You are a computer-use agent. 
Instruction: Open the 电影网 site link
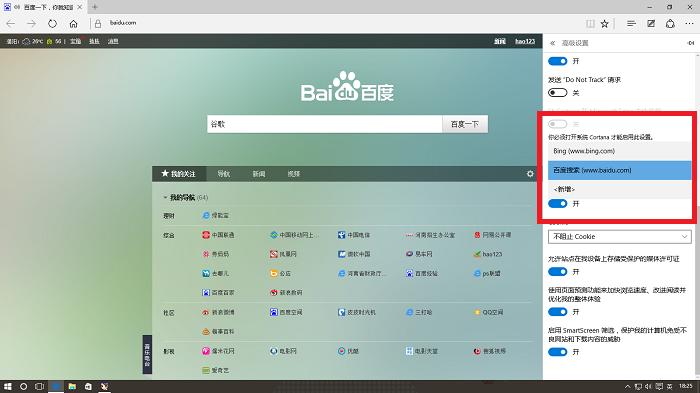tap(288, 351)
